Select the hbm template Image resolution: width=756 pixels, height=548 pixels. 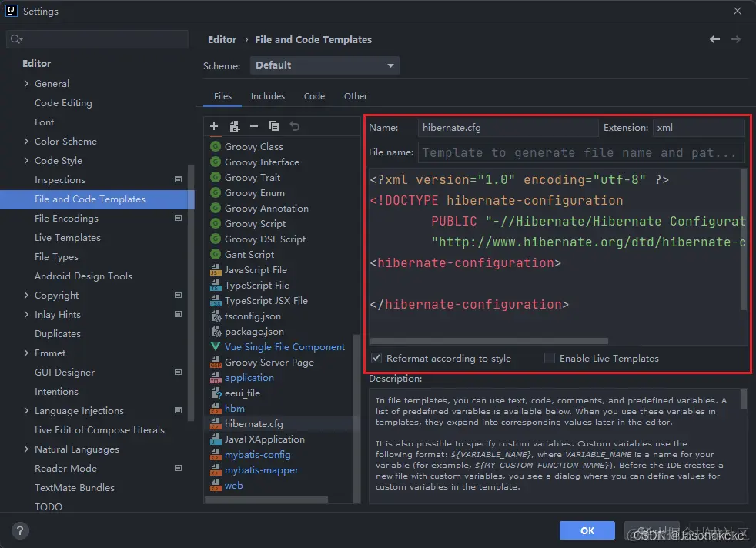(234, 408)
